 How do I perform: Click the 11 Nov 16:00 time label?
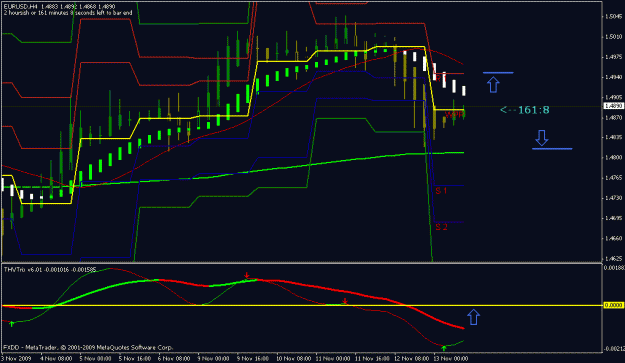[372, 358]
